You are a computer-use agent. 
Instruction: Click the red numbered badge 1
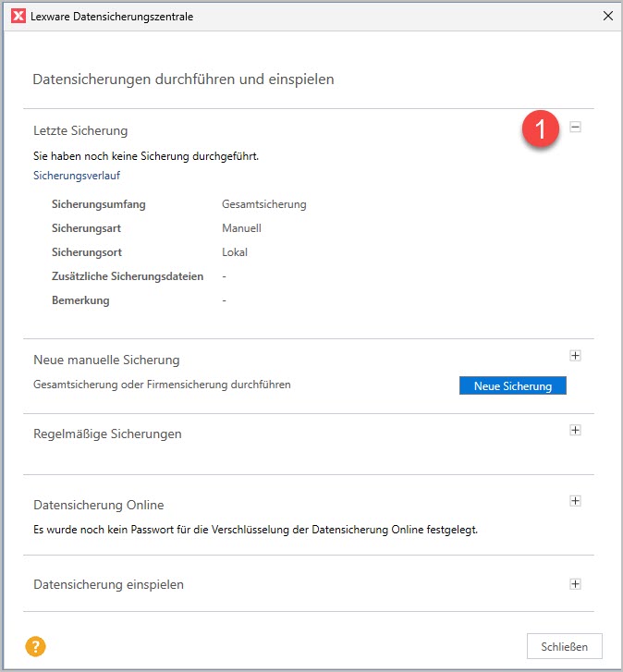point(540,128)
